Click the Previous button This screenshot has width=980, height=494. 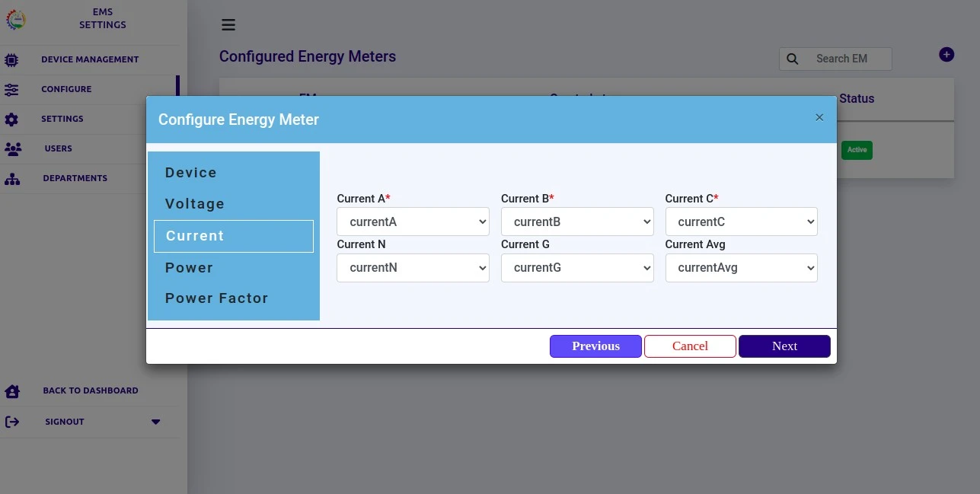pos(595,346)
